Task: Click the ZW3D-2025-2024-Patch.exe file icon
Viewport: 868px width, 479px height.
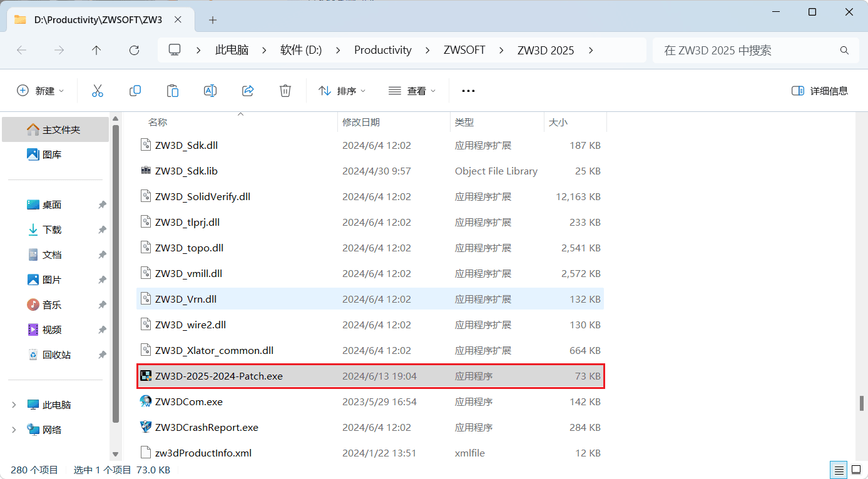Action: [146, 376]
